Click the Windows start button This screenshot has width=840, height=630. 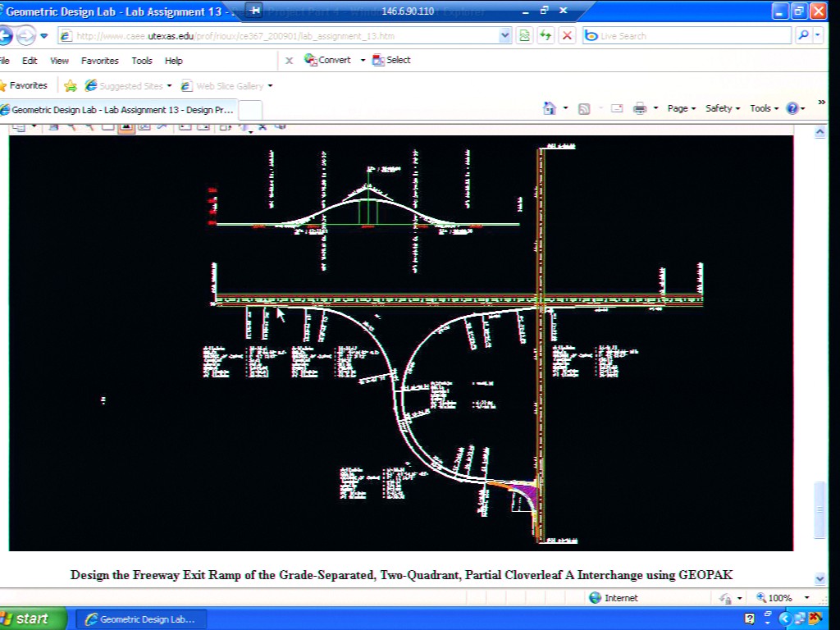pyautogui.click(x=32, y=619)
